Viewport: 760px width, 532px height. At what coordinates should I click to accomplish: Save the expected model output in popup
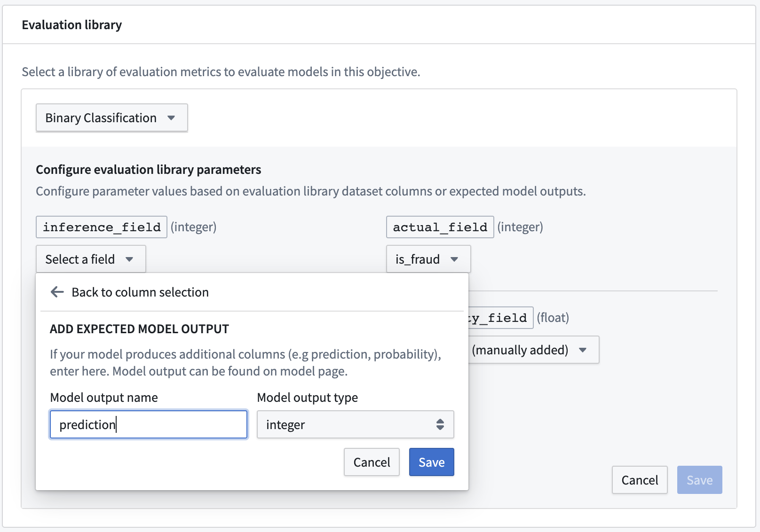point(431,462)
